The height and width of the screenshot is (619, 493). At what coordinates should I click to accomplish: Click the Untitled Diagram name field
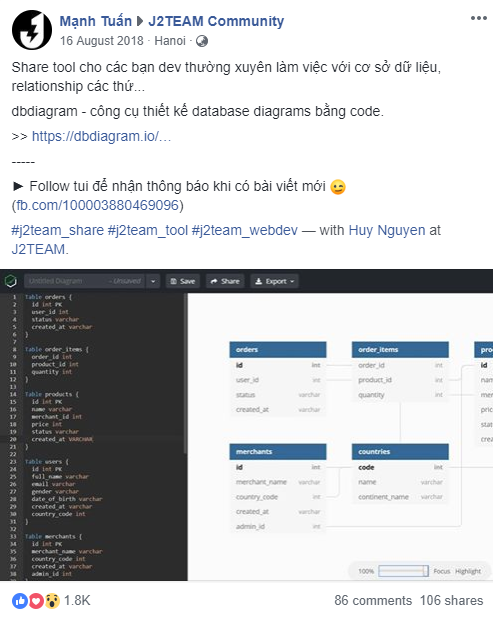tap(84, 281)
